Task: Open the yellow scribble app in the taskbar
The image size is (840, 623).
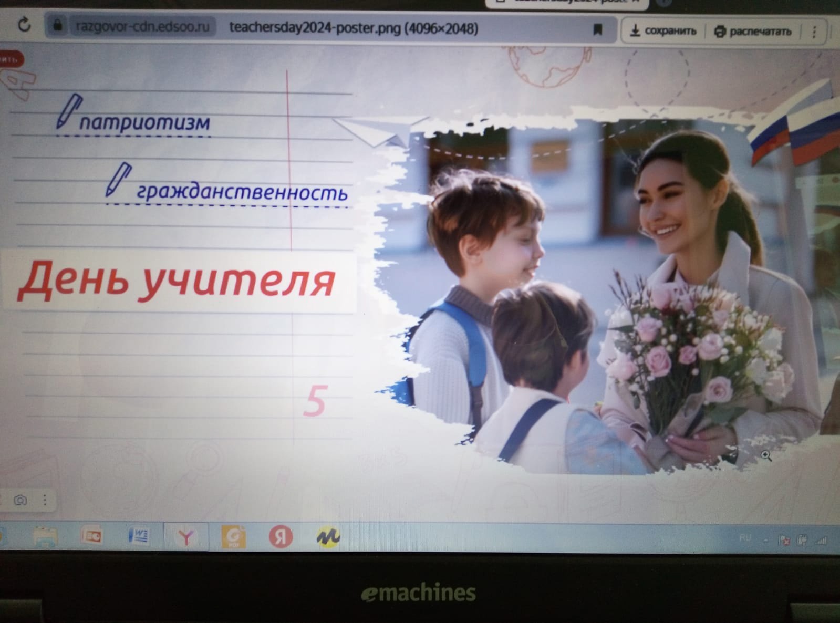Action: pos(328,537)
